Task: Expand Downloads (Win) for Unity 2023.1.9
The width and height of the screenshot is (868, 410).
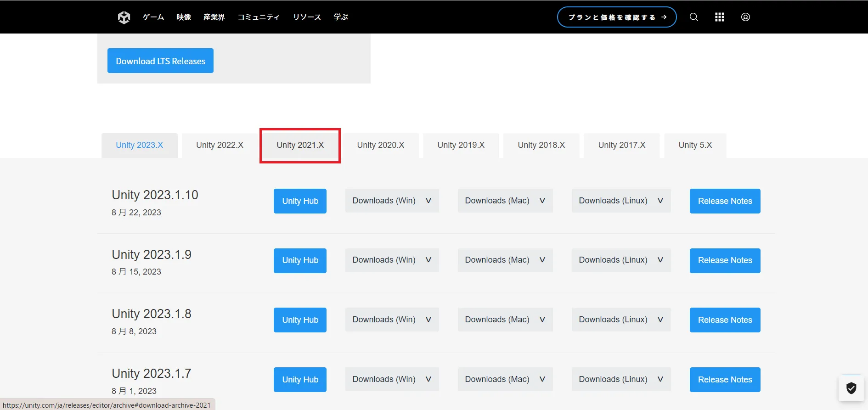Action: (x=392, y=260)
